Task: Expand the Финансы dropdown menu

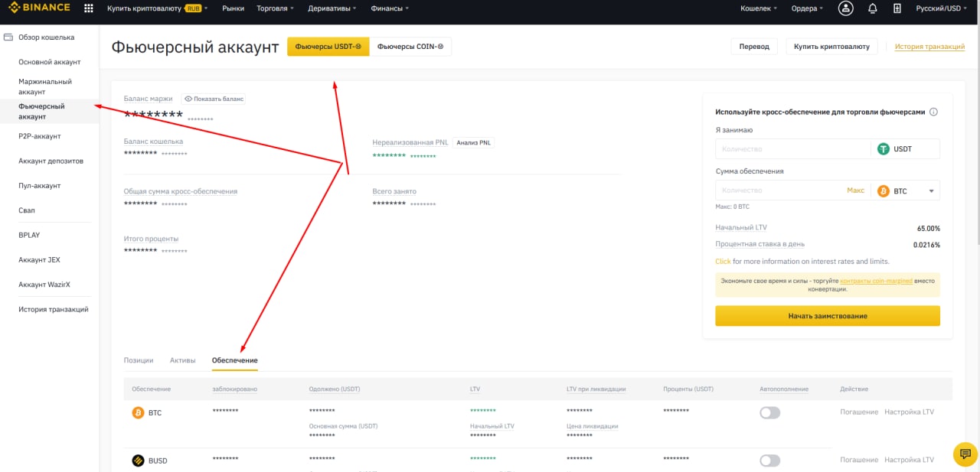Action: (x=389, y=8)
